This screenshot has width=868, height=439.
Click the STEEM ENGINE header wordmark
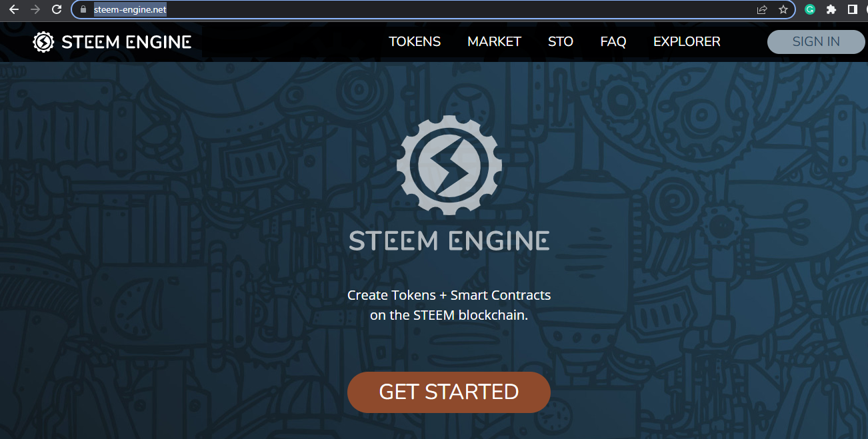click(127, 42)
